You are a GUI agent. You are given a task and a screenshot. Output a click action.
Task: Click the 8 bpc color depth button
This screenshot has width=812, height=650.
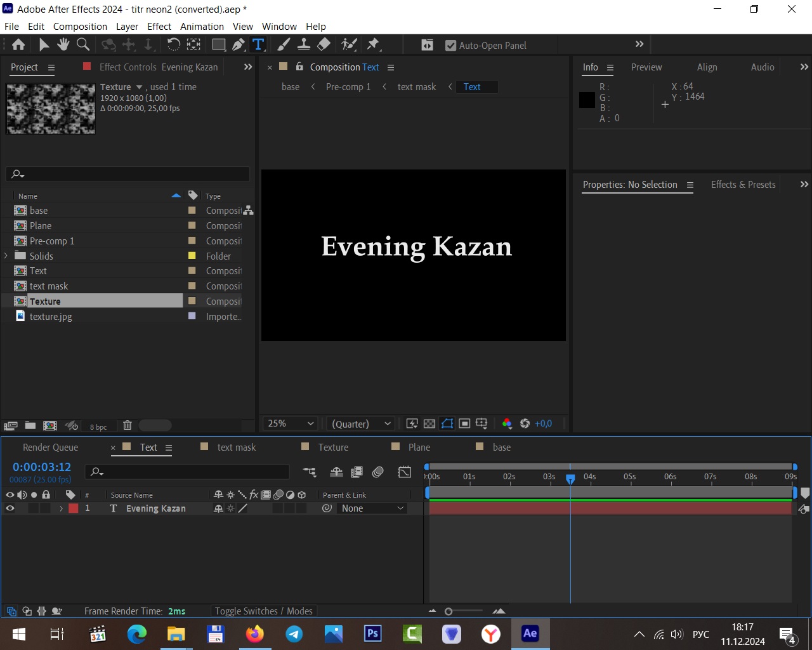tap(98, 427)
